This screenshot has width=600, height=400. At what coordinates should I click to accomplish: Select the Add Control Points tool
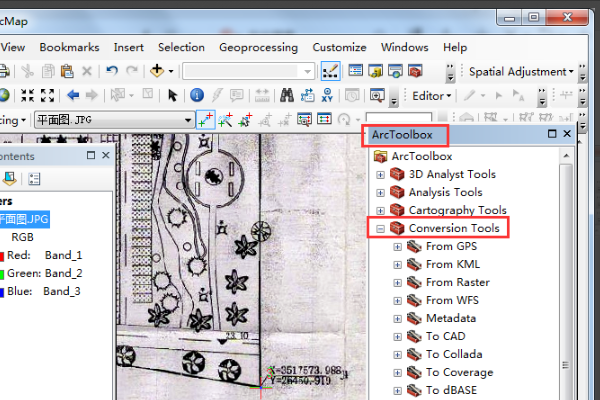tap(205, 120)
